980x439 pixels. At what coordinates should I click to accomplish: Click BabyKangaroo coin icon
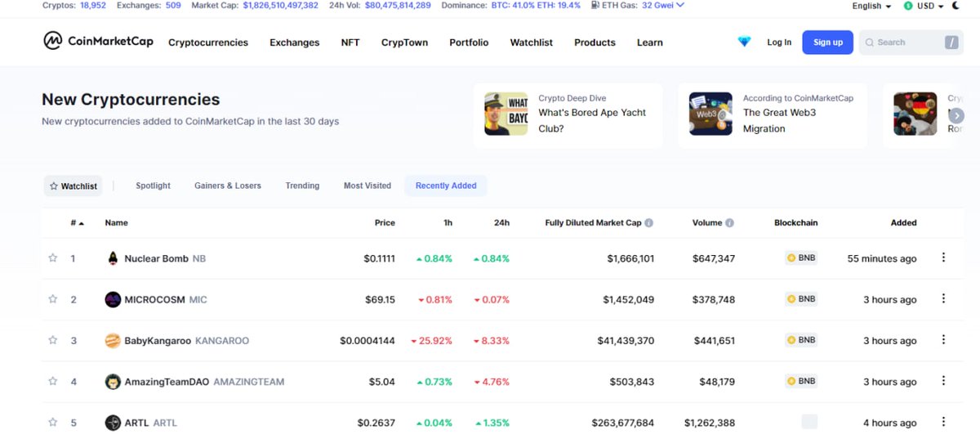(113, 340)
